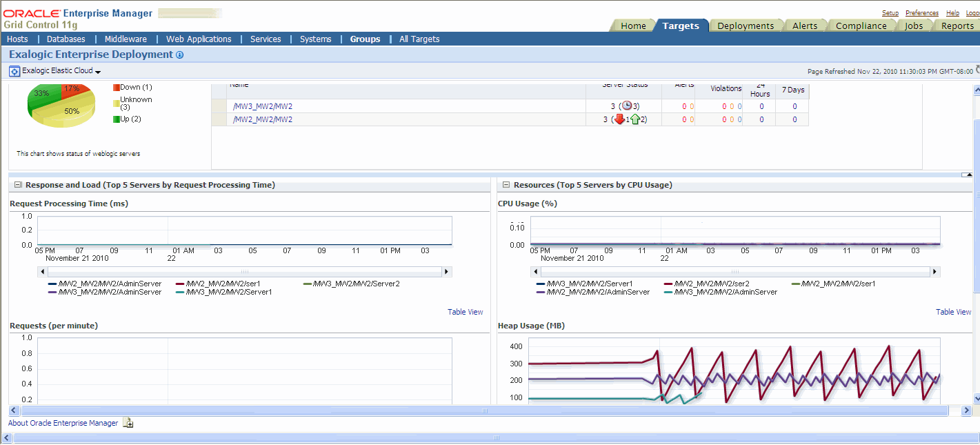
Task: Collapse the Resources section
Action: [506, 185]
